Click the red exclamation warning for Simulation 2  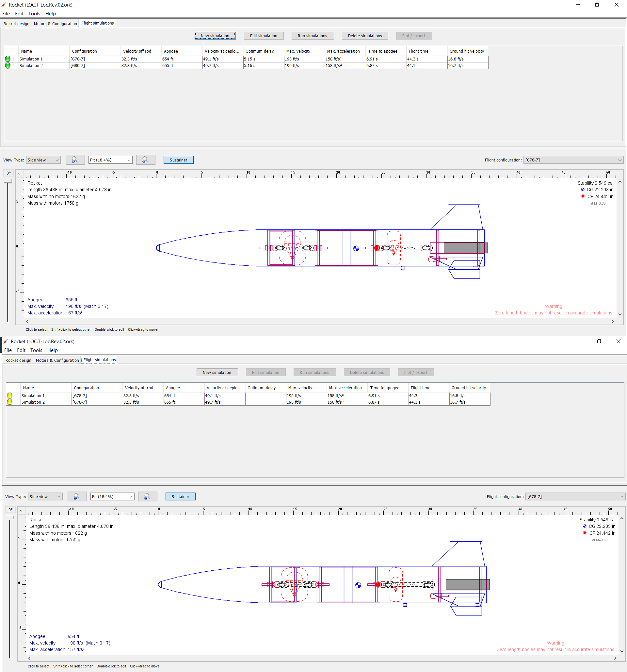tap(13, 66)
